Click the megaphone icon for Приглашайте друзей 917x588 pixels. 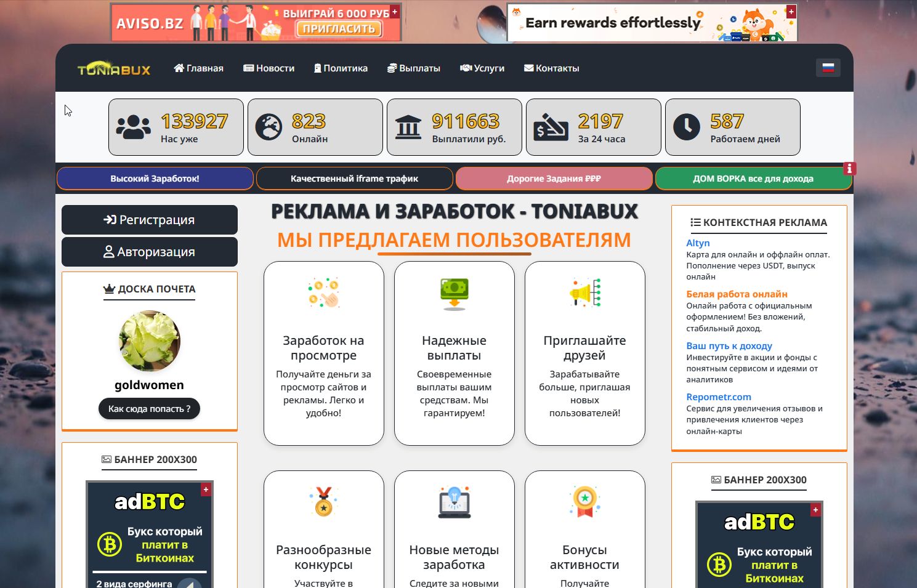pos(585,292)
